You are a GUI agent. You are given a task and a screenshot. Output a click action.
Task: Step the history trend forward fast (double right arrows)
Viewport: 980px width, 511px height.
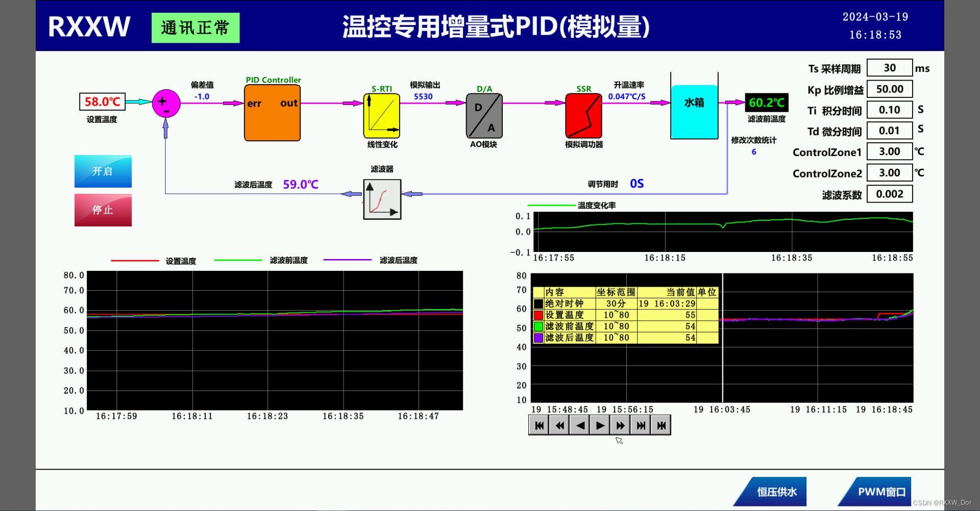(620, 425)
